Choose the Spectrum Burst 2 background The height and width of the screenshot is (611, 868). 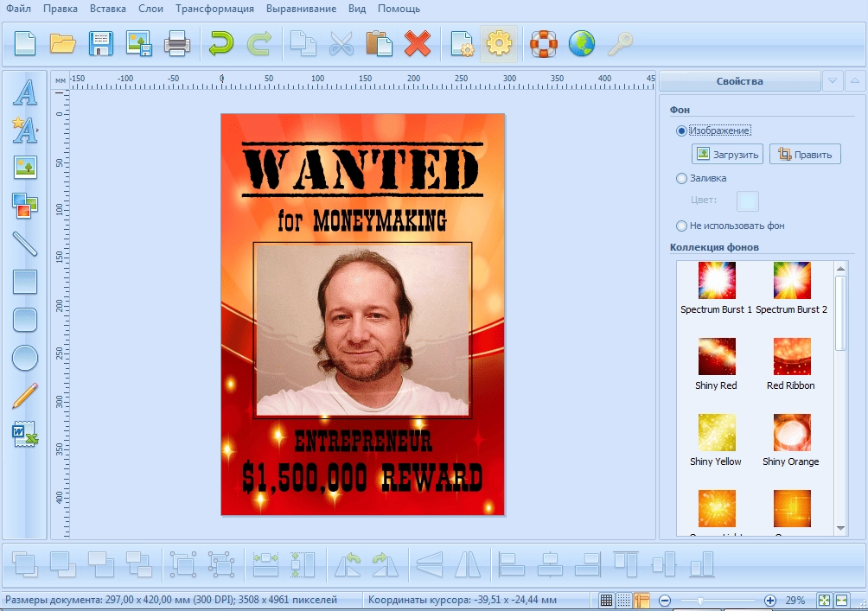tap(792, 288)
